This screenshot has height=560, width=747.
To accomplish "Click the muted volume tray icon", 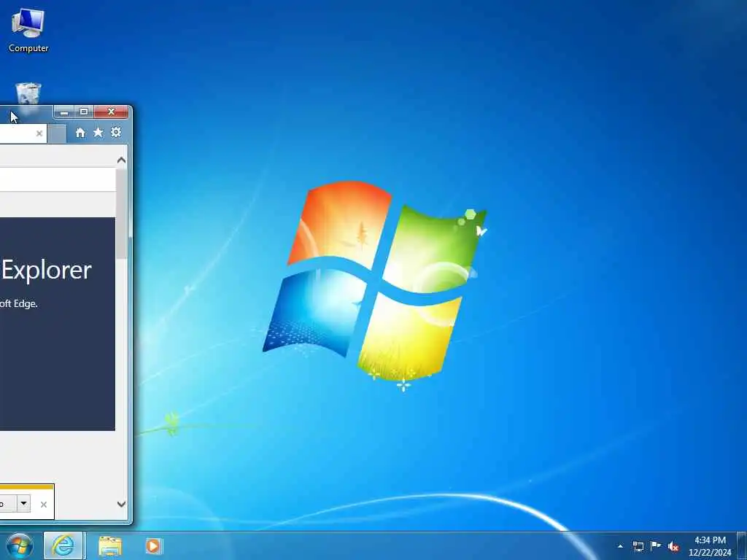I will pyautogui.click(x=673, y=547).
